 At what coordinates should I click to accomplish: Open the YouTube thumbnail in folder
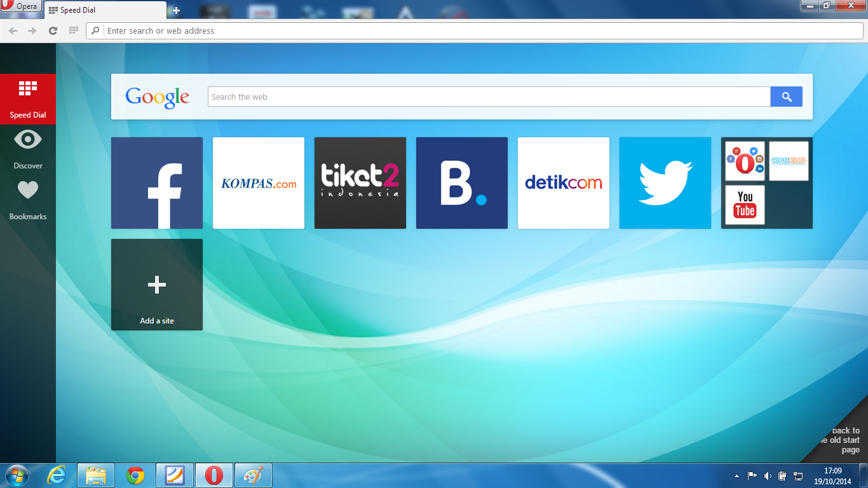(745, 205)
